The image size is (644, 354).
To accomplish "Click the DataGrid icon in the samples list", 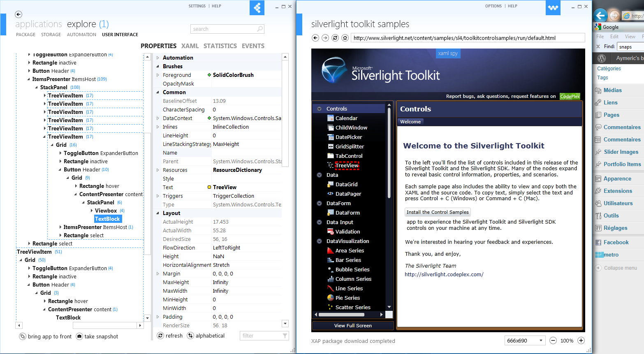I will [x=330, y=184].
